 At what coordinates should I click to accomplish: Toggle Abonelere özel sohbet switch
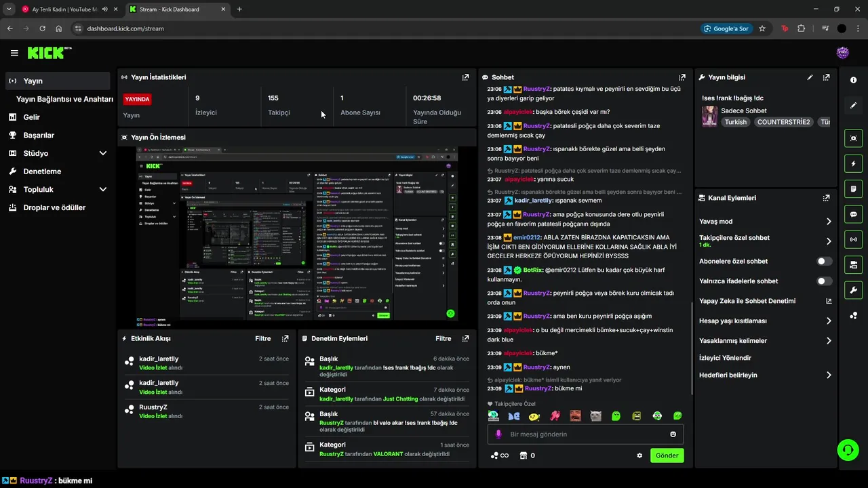point(824,261)
